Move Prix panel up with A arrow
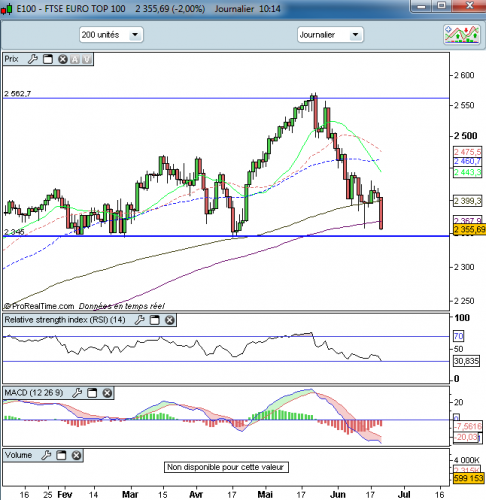This screenshot has height=500, width=486. [75, 59]
